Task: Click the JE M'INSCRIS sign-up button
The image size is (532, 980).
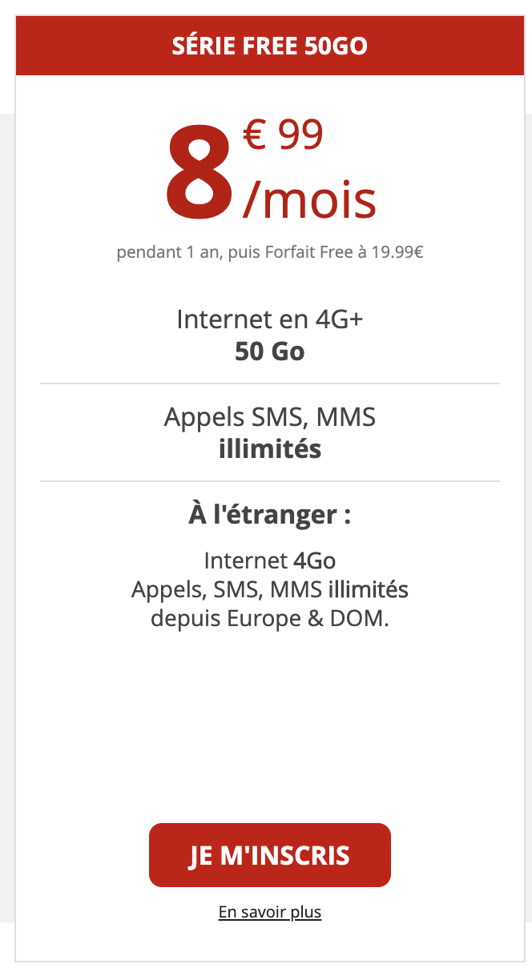Action: click(269, 855)
